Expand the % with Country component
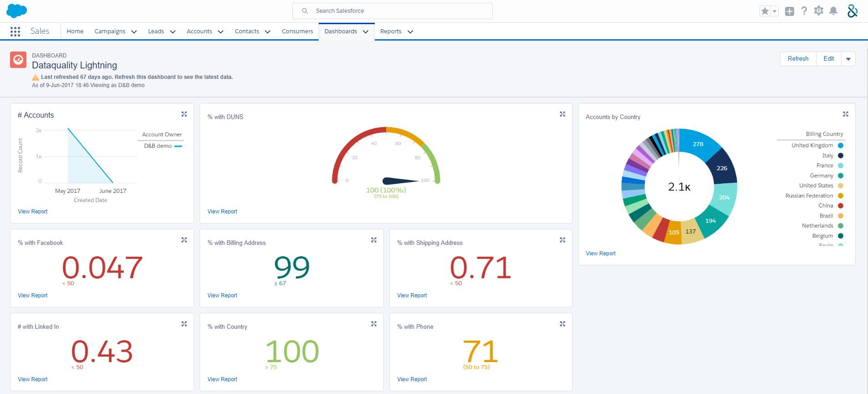Viewport: 868px width, 394px height. (374, 324)
